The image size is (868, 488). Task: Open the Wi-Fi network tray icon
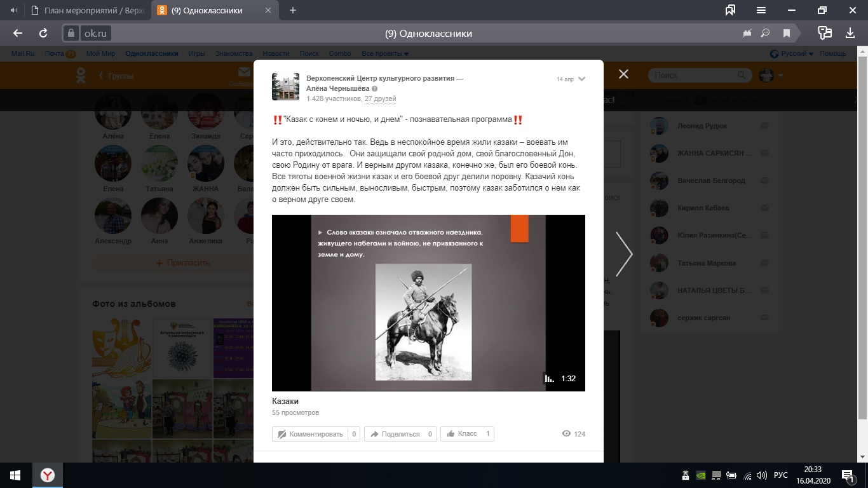point(747,475)
